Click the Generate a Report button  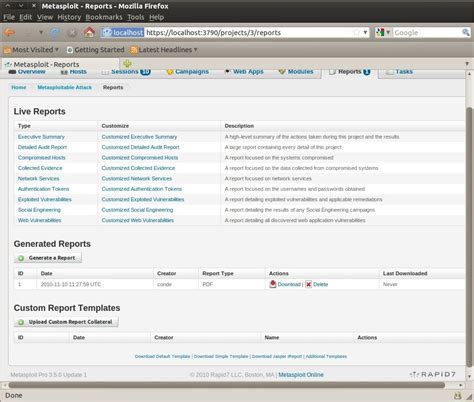click(48, 258)
